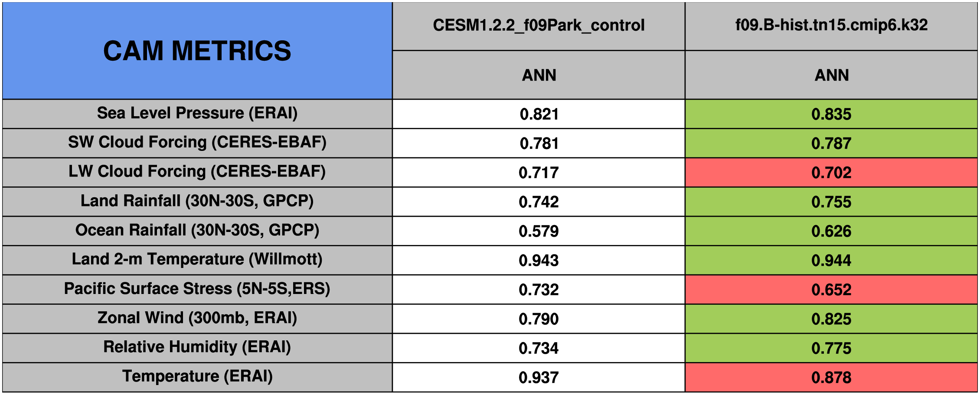Open Pacific Surface Stress (5N-5S,ERS) row label
Screen dimensions: 980x395
197,289
